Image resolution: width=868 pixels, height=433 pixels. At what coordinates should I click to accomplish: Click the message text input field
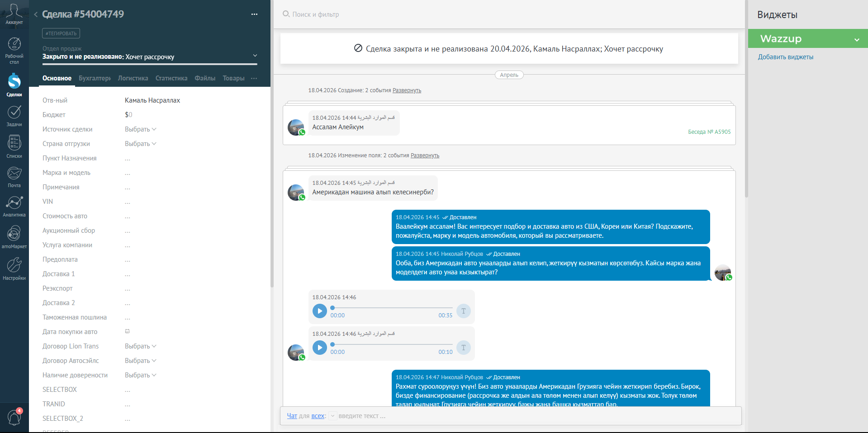click(538, 416)
